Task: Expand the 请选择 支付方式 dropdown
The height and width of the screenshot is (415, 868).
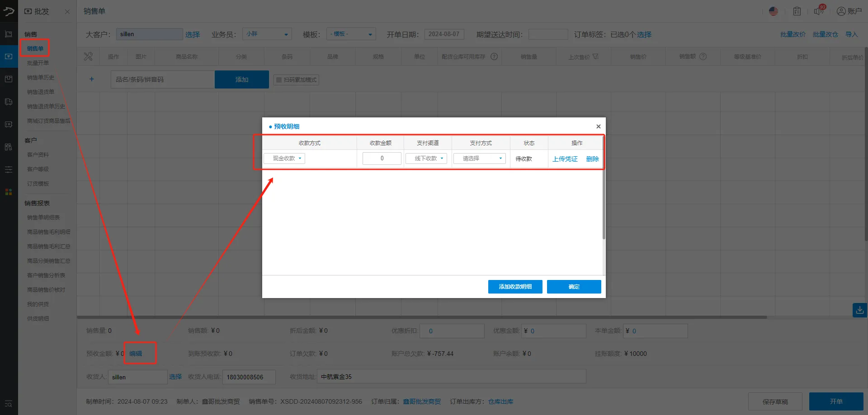Action: pos(479,158)
